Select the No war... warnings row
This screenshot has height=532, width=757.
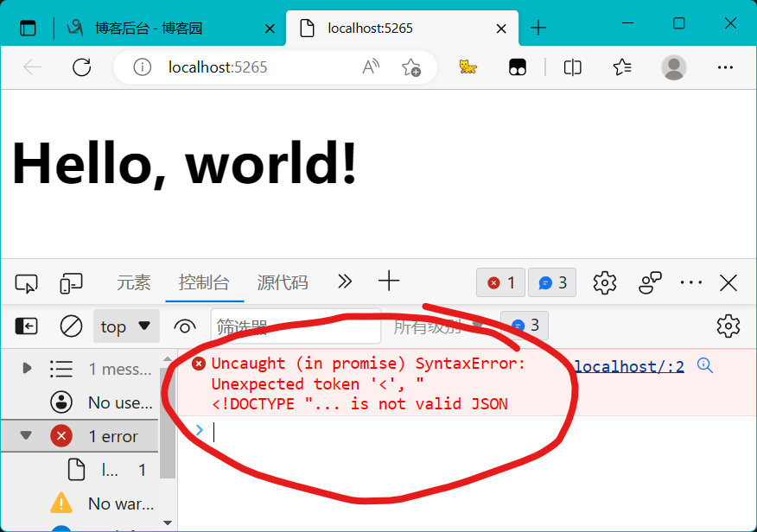tap(80, 503)
